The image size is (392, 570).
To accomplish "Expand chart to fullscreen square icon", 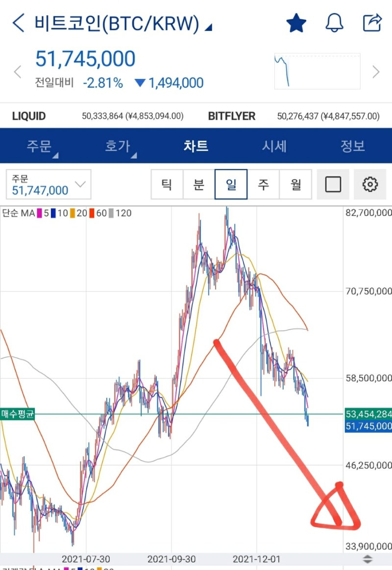I will click(333, 184).
